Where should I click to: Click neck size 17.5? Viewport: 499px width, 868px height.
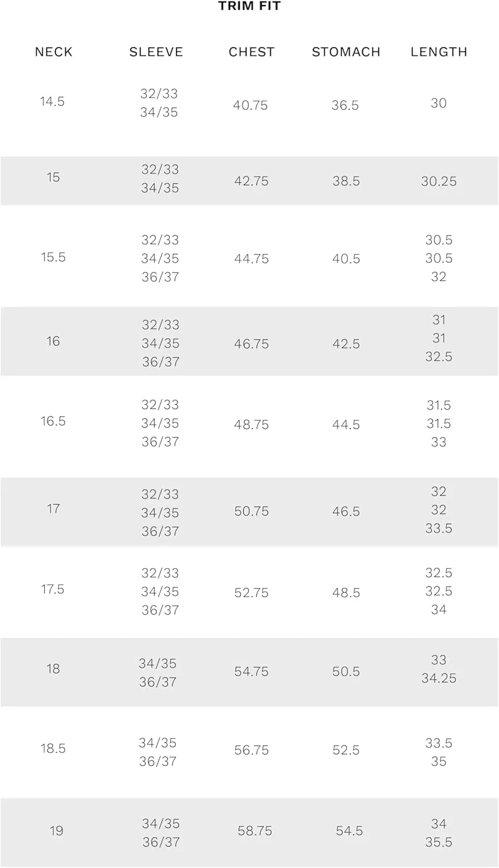pos(53,590)
